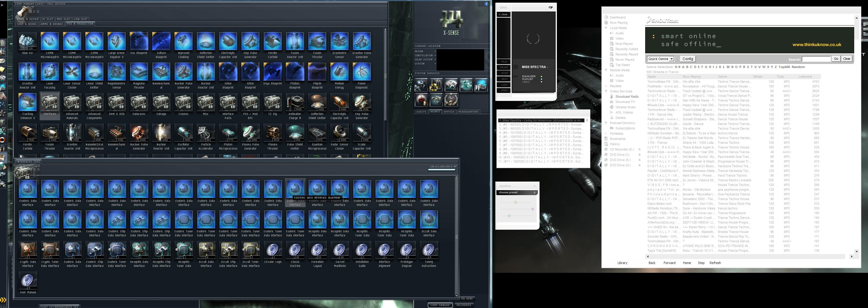Click the cyan equalizer slider knob
The image size is (868, 308).
coord(509,216)
